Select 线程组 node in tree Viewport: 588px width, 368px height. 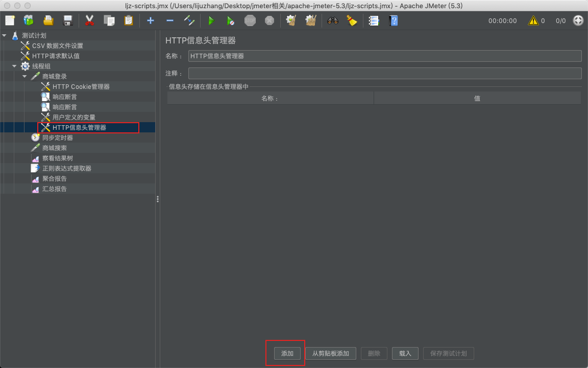pyautogui.click(x=41, y=66)
